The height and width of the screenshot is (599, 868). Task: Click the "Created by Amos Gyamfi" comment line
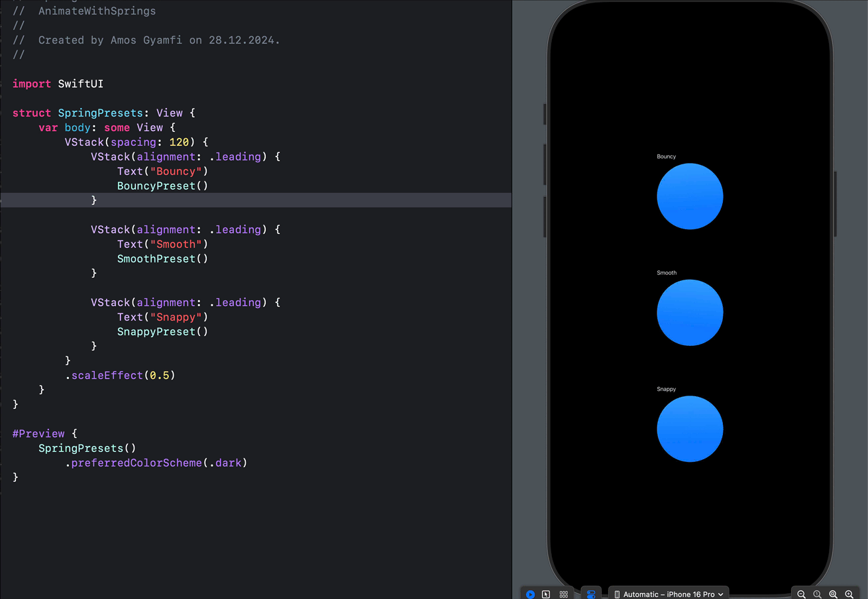click(x=146, y=40)
